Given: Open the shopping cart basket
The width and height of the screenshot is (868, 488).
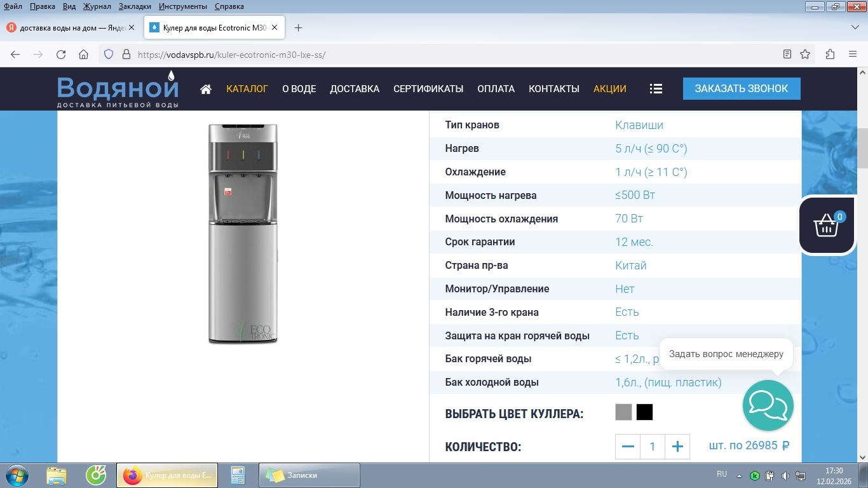Looking at the screenshot, I should coord(826,226).
